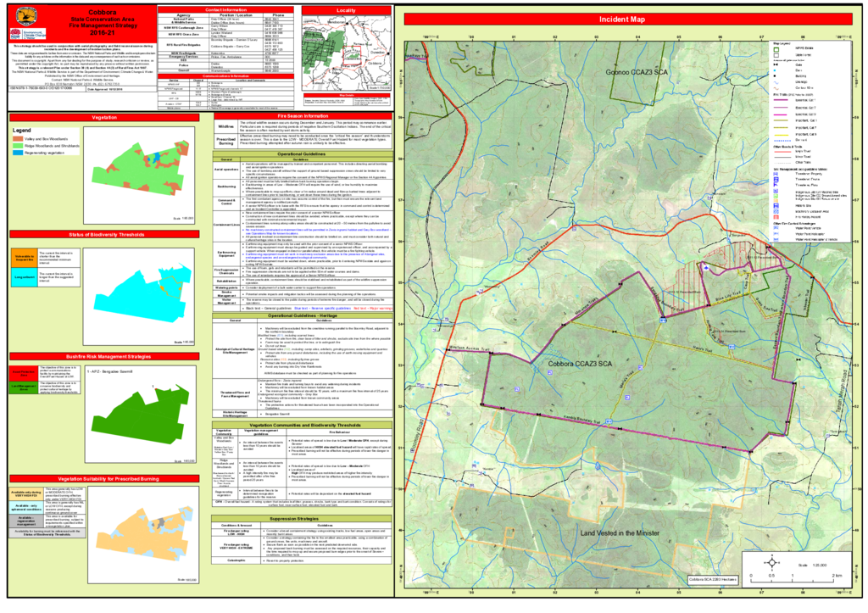The height and width of the screenshot is (613, 868).
Task: Click the Gate symbol in map legend
Action: [x=776, y=64]
